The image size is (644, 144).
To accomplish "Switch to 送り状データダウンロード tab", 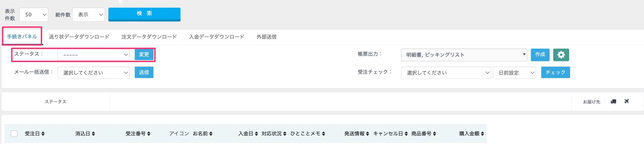I will tap(79, 37).
